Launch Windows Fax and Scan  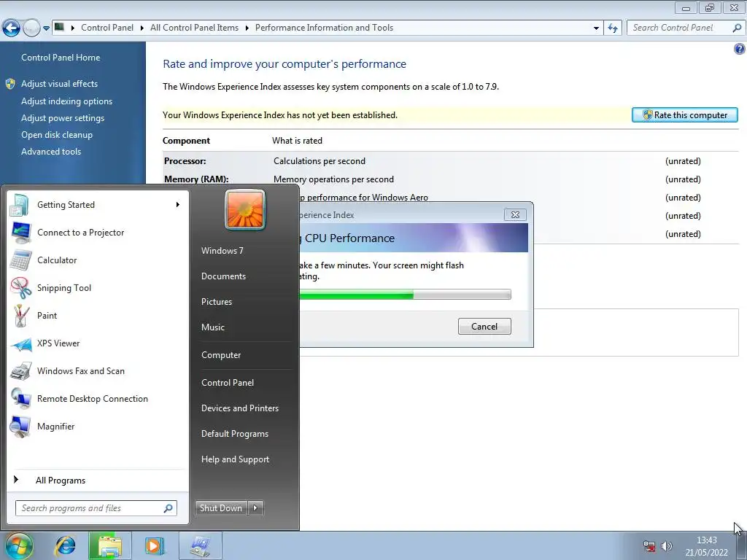[98, 371]
